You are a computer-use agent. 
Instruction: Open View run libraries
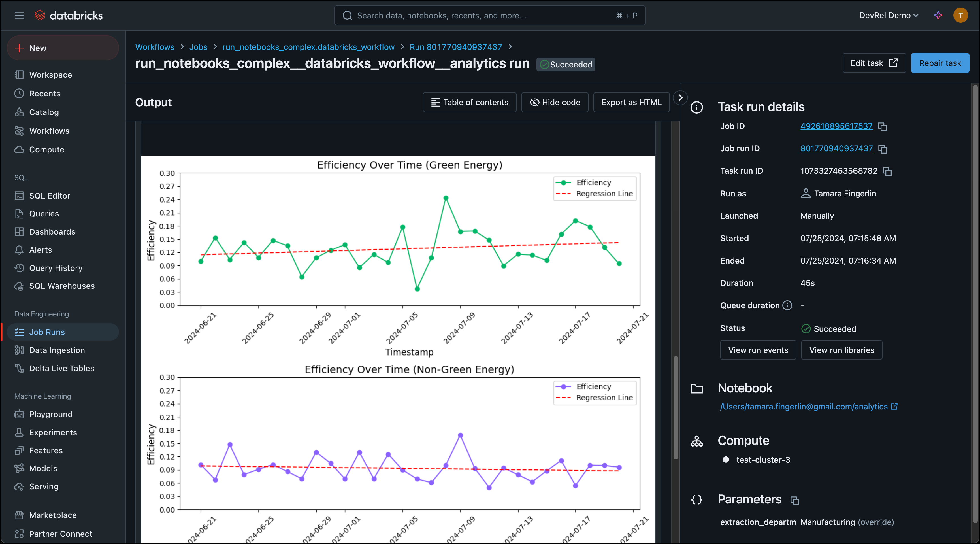[841, 350]
